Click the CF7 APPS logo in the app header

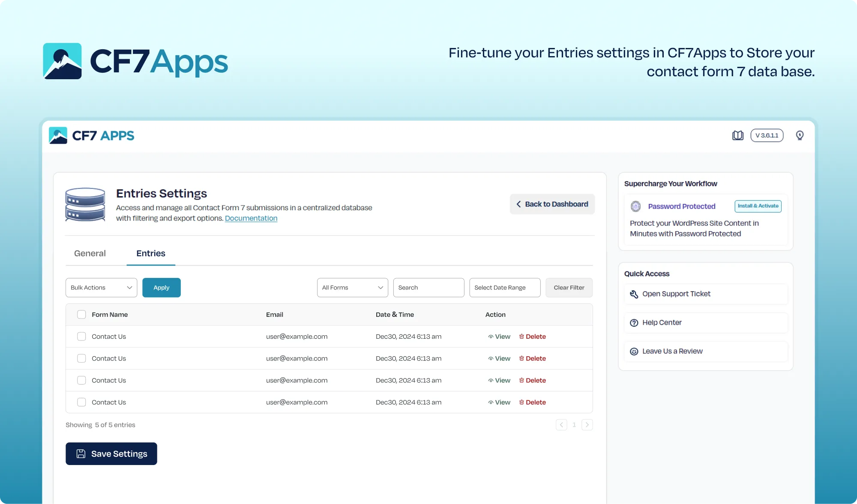(91, 135)
